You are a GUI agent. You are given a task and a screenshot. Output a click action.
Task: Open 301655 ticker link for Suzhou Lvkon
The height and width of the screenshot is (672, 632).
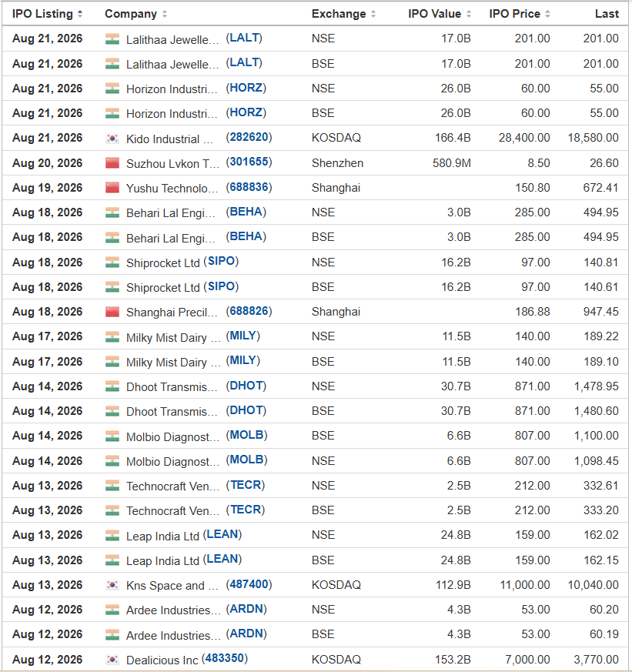click(249, 162)
